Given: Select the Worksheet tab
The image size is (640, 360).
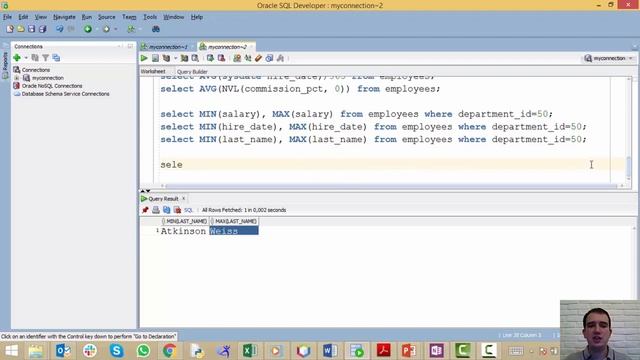Looking at the screenshot, I should (x=153, y=71).
